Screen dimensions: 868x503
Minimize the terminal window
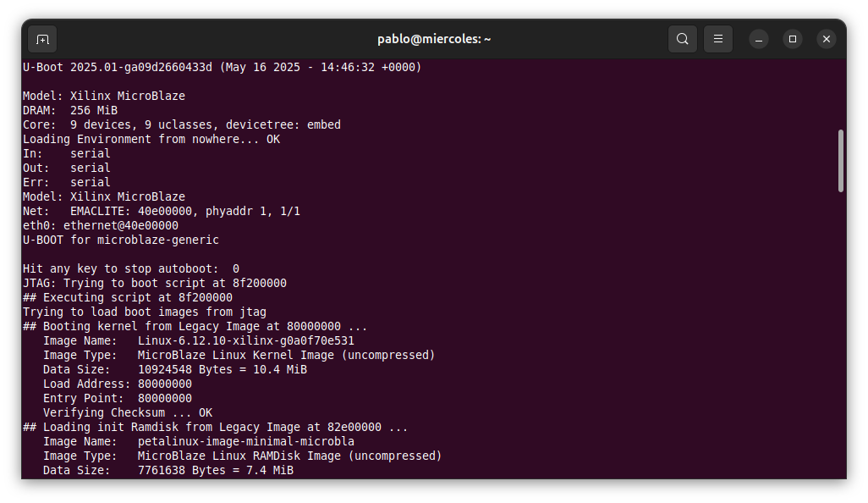coord(758,39)
